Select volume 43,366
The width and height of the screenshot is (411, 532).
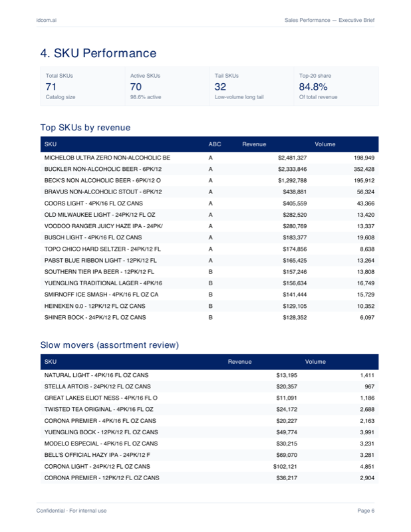[366, 203]
